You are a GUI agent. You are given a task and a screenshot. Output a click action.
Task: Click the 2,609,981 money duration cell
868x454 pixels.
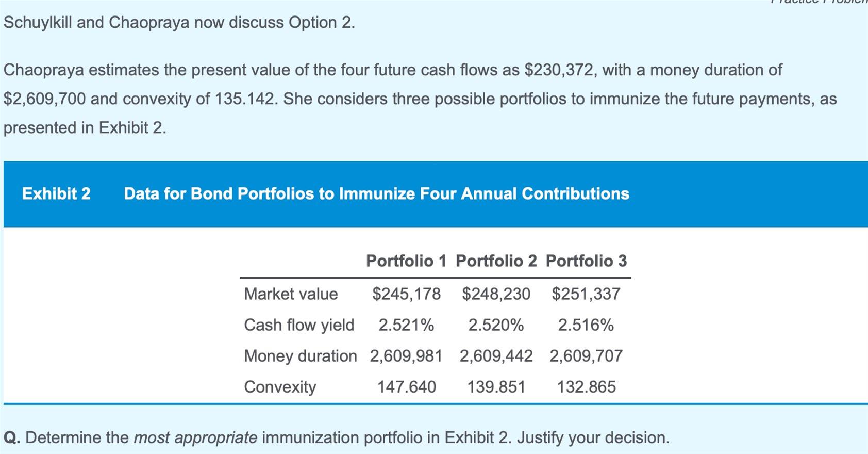click(406, 356)
